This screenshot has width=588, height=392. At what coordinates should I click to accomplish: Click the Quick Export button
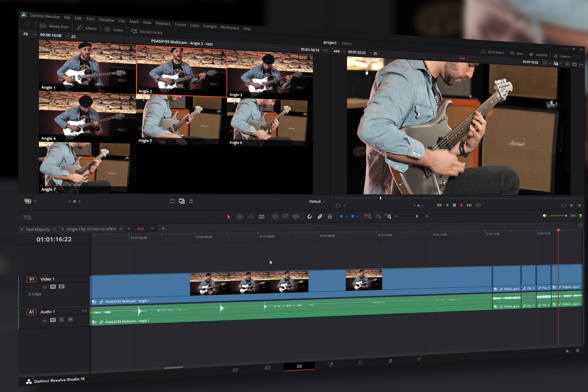[x=492, y=52]
